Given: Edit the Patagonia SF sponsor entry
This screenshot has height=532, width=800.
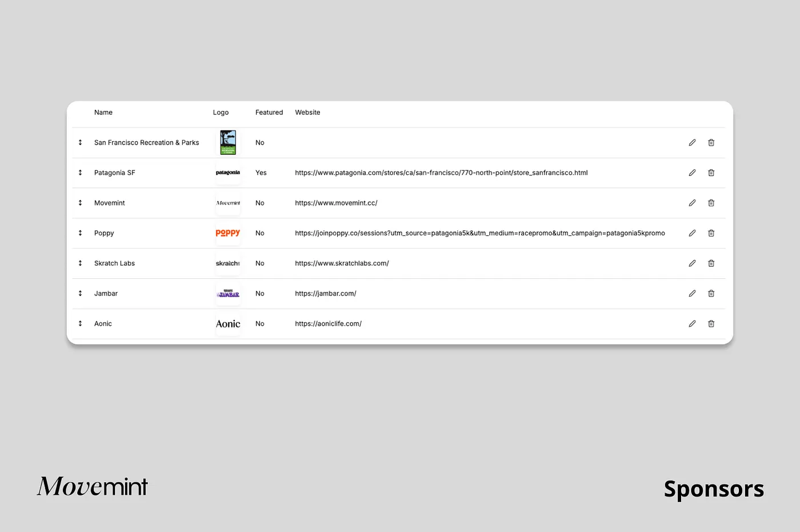Looking at the screenshot, I should pos(692,173).
